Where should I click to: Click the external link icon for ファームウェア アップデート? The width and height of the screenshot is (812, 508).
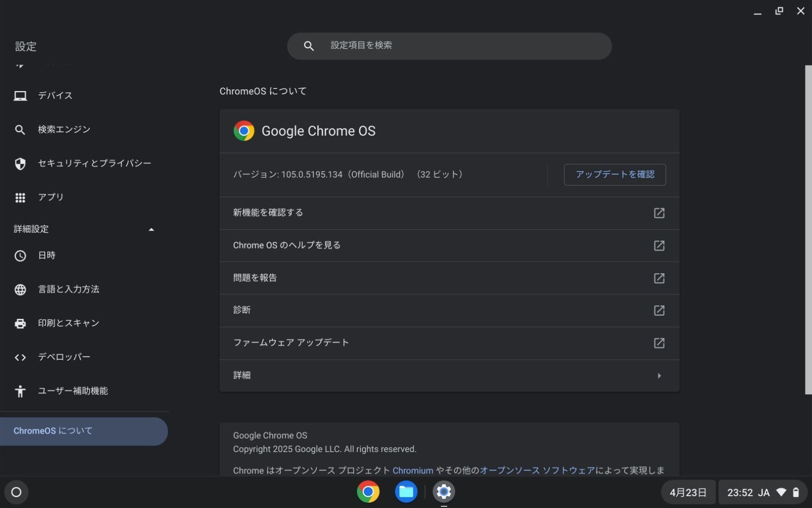pyautogui.click(x=659, y=343)
